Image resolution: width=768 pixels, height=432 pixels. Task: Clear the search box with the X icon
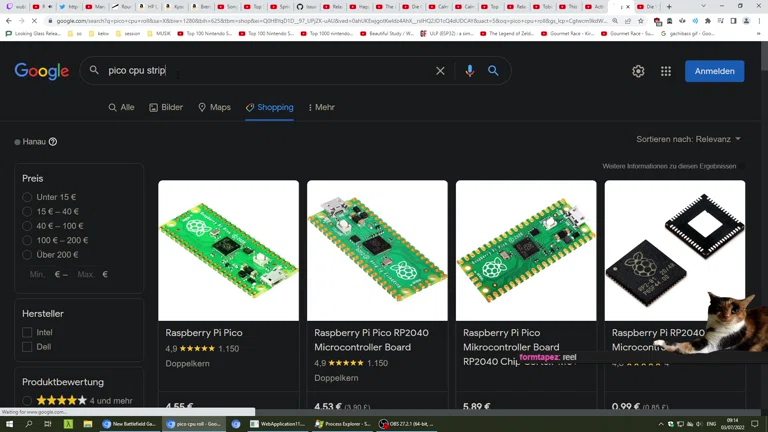click(x=440, y=71)
